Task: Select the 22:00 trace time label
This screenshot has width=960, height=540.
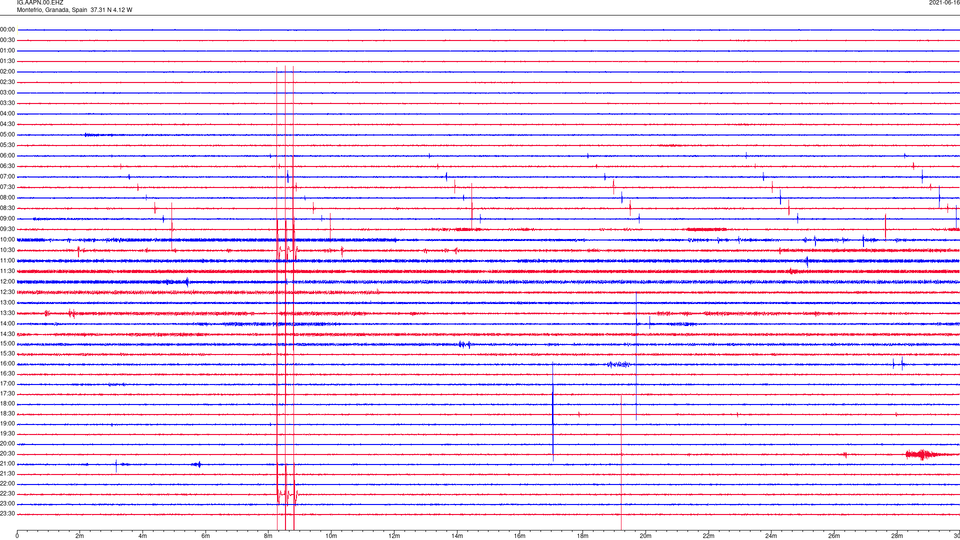Action: (x=7, y=484)
